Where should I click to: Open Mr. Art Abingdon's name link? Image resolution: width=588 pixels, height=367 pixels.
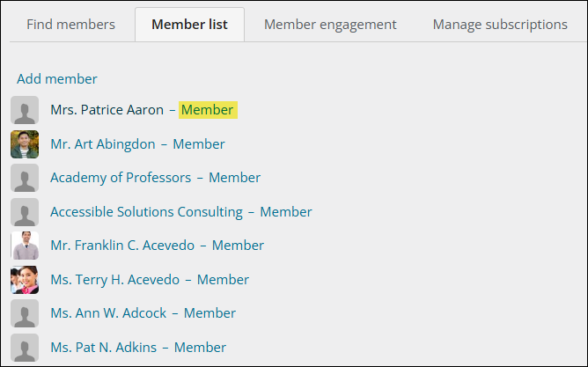[x=102, y=144]
